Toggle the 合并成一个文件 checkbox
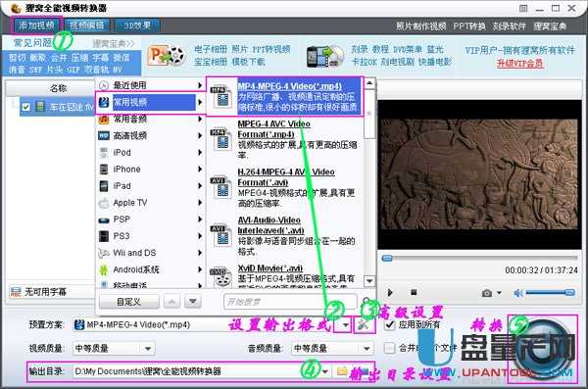The width and height of the screenshot is (588, 389). pyautogui.click(x=390, y=348)
